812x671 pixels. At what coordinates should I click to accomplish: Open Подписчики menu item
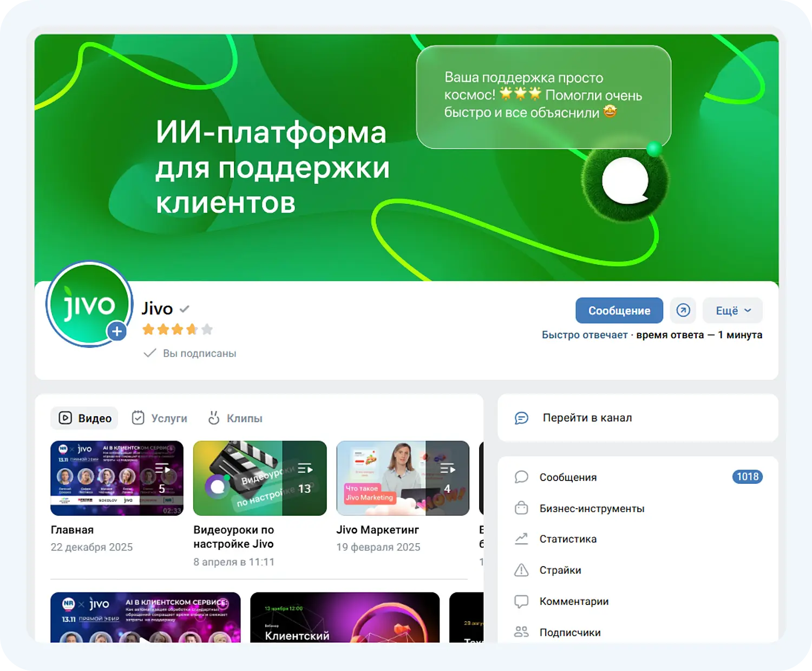tap(638, 632)
